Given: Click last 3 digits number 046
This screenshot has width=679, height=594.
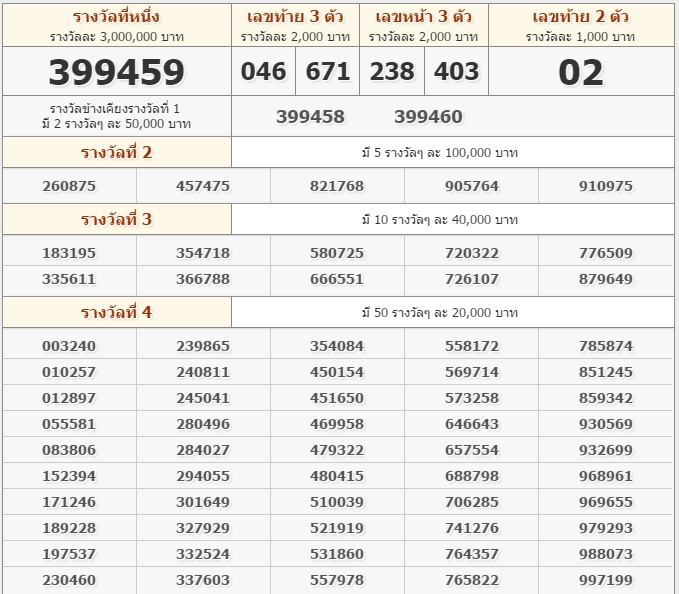Looking at the screenshot, I should coord(263,71).
